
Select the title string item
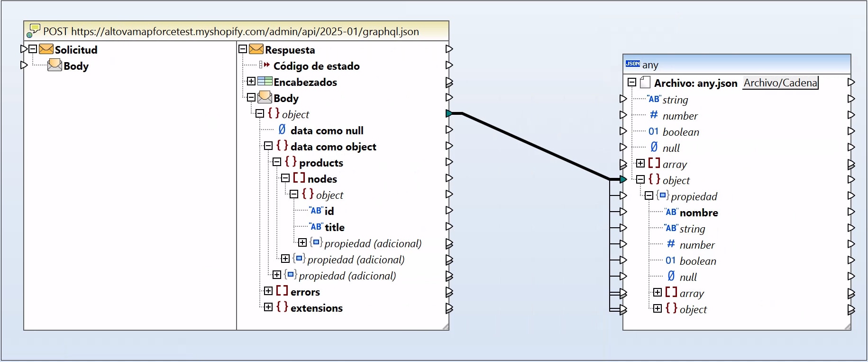click(335, 227)
